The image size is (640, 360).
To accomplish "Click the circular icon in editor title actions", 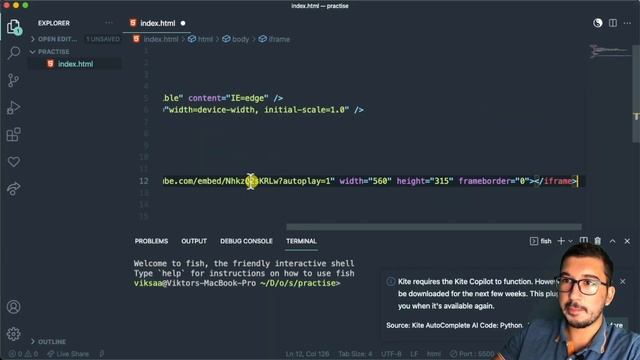I will (x=598, y=23).
